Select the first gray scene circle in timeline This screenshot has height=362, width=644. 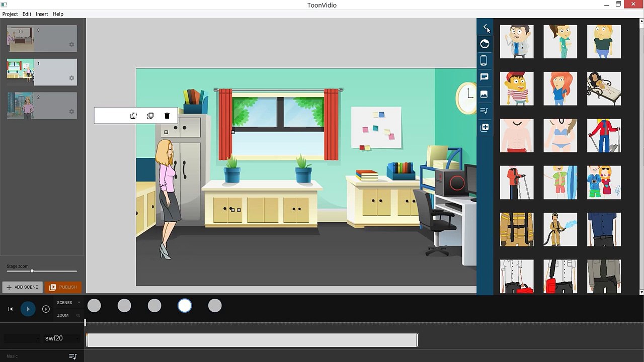click(94, 306)
